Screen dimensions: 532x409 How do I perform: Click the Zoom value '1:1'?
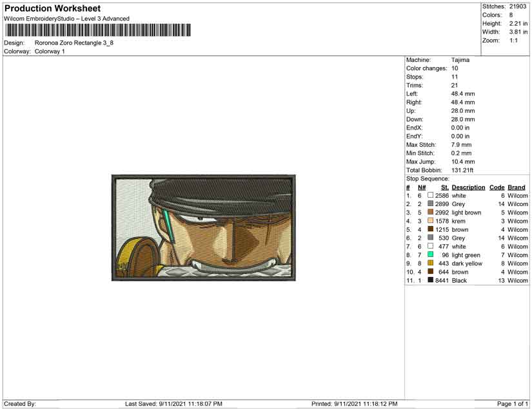pyautogui.click(x=514, y=41)
